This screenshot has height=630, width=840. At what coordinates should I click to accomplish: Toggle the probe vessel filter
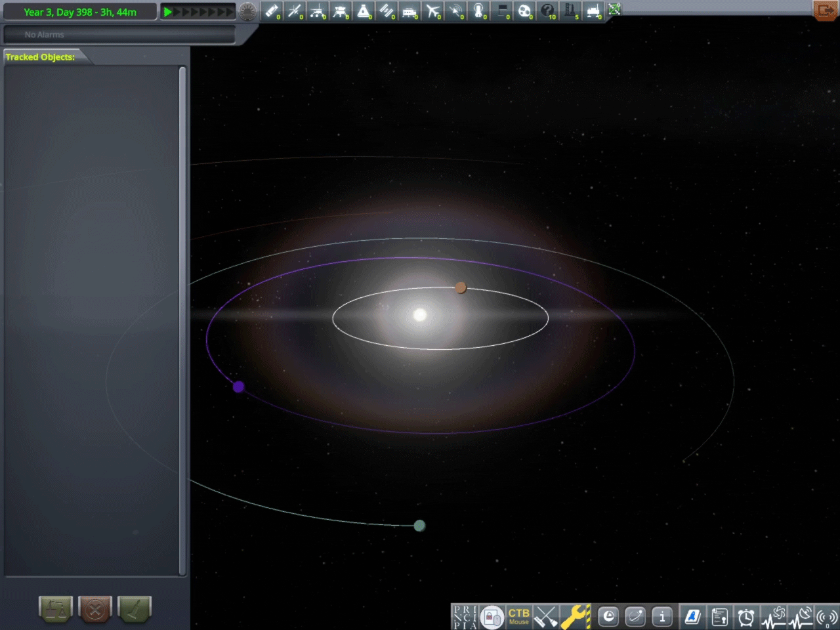[x=295, y=10]
